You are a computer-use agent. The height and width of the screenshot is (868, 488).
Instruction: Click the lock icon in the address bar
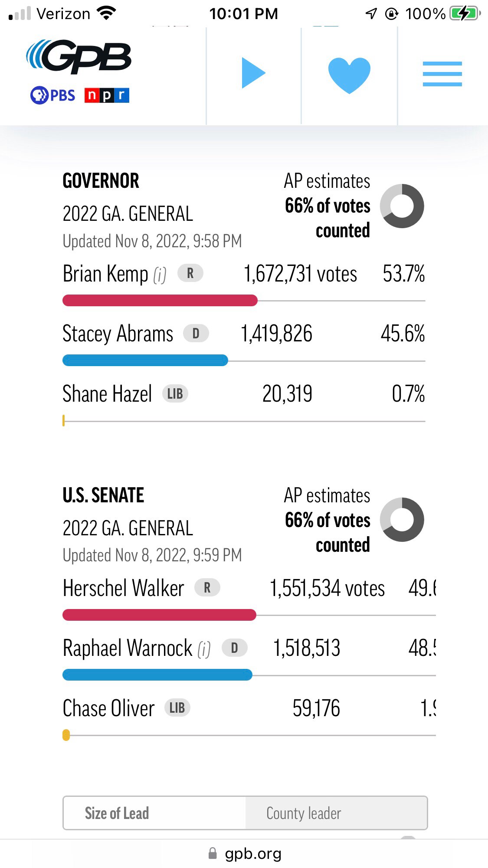(x=212, y=853)
